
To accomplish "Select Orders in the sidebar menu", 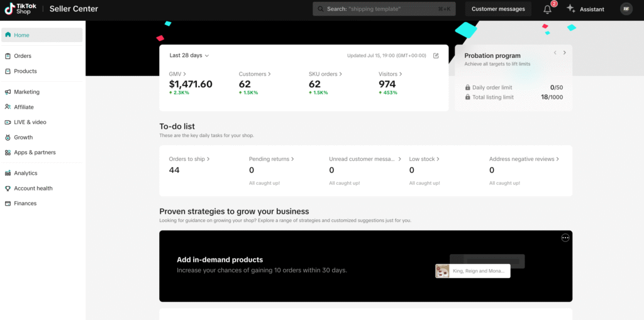I will [x=23, y=56].
